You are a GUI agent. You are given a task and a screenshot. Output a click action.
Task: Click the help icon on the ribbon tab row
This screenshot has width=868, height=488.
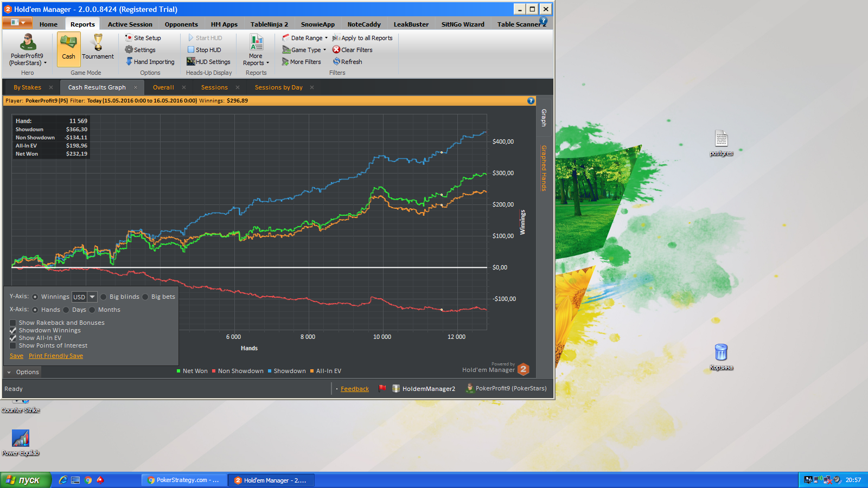coord(543,21)
